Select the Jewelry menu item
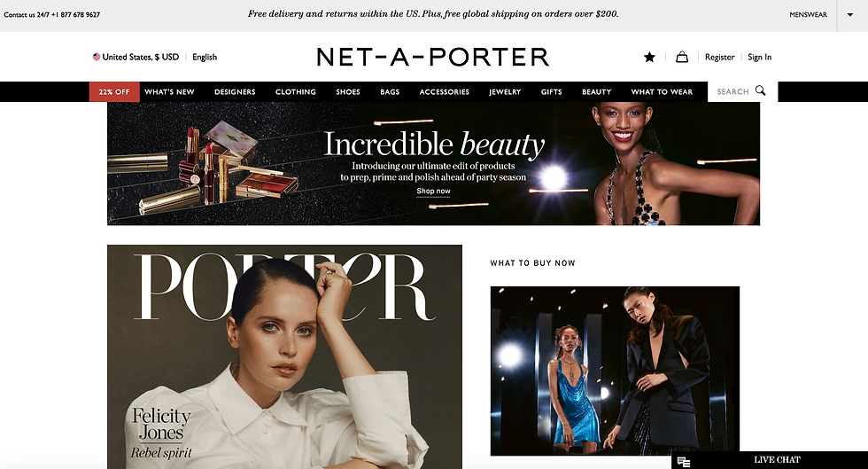 tap(505, 92)
